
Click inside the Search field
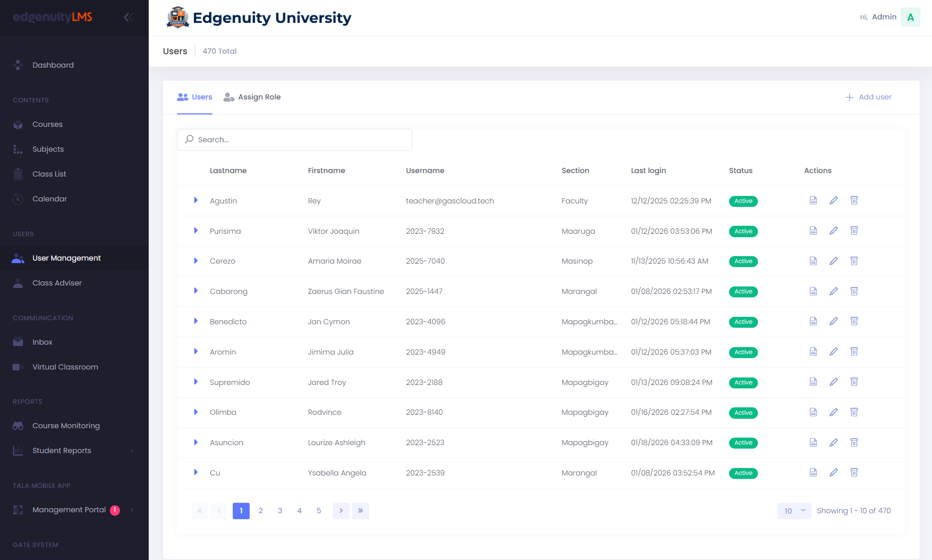pos(294,140)
